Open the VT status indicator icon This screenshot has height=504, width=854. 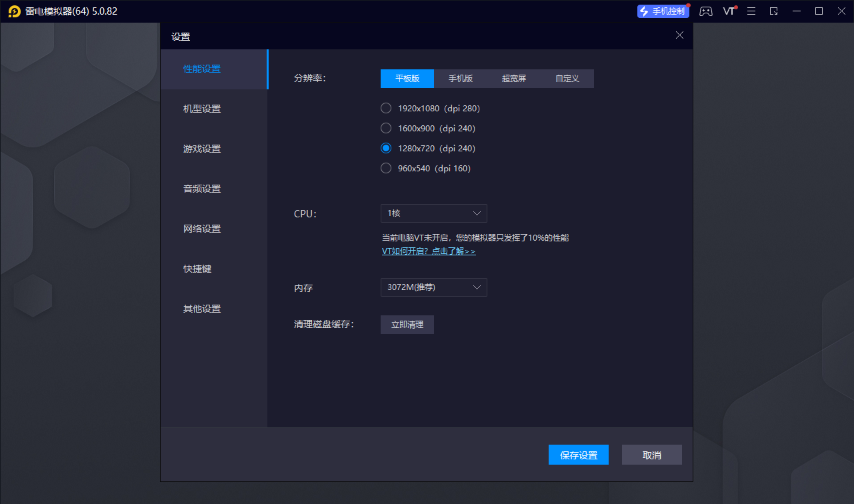[x=729, y=11]
